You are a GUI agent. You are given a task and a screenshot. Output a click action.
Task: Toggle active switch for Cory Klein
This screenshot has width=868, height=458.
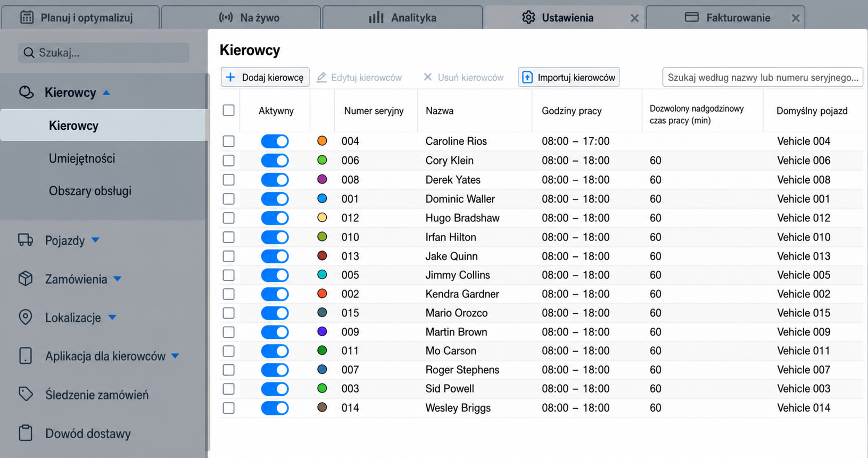(275, 160)
